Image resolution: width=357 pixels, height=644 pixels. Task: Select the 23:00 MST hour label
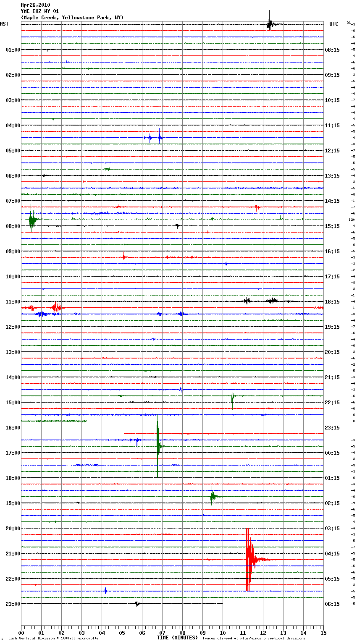pos(13,604)
